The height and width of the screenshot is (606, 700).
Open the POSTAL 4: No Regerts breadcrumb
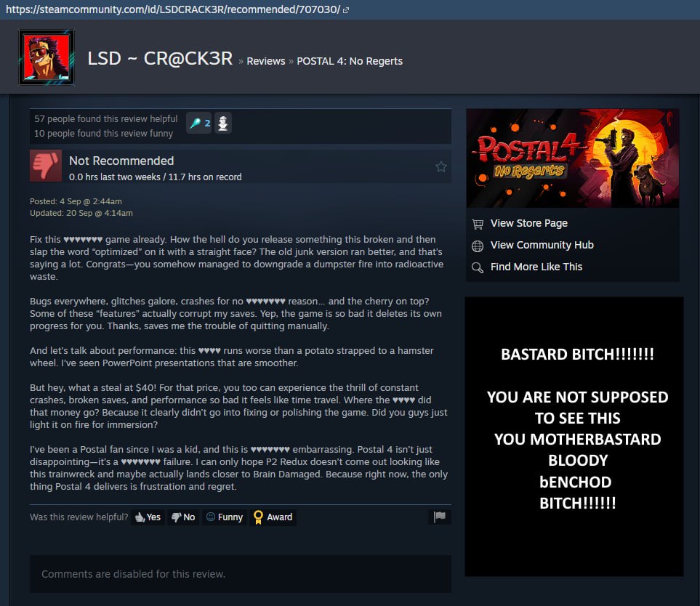[x=350, y=61]
